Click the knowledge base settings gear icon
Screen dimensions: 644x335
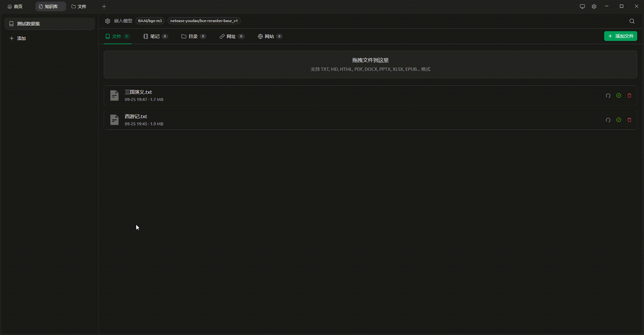coord(108,21)
